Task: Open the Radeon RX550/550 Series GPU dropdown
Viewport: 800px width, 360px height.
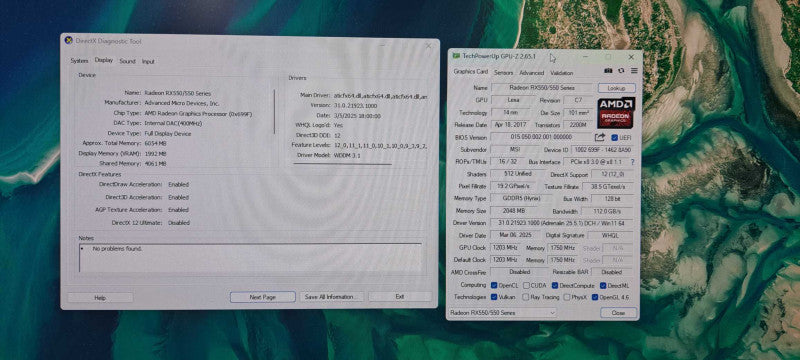Action: [x=502, y=313]
